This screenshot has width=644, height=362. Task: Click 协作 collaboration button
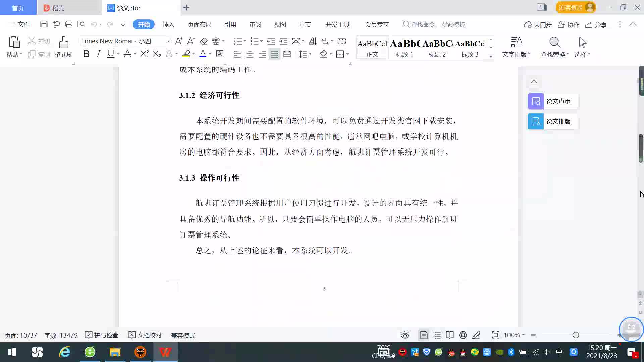[x=569, y=25]
